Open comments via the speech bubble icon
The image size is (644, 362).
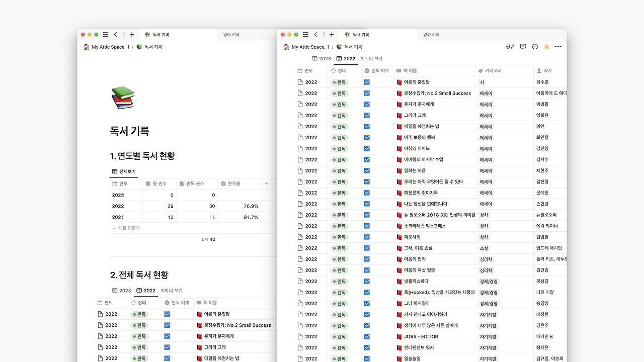point(523,46)
